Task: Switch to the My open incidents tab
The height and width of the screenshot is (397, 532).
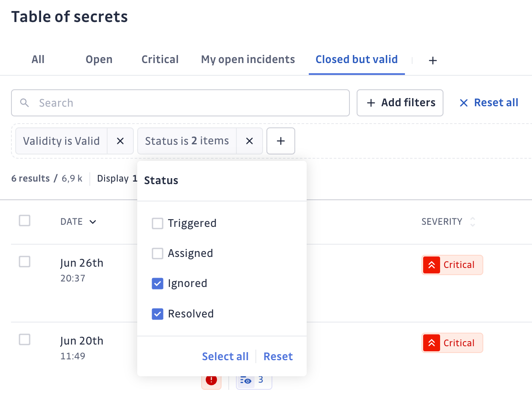Action: coord(248,59)
